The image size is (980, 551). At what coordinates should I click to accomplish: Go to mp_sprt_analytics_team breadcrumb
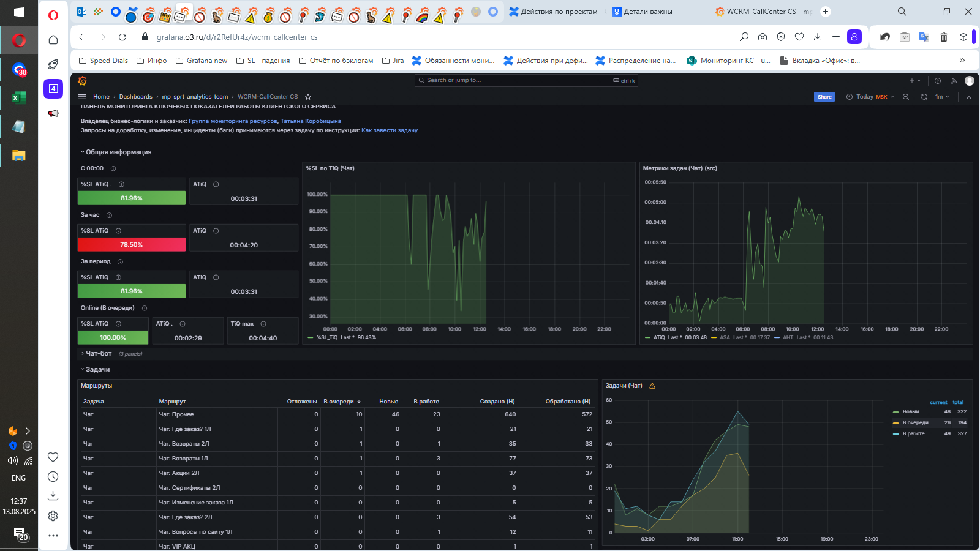195,97
